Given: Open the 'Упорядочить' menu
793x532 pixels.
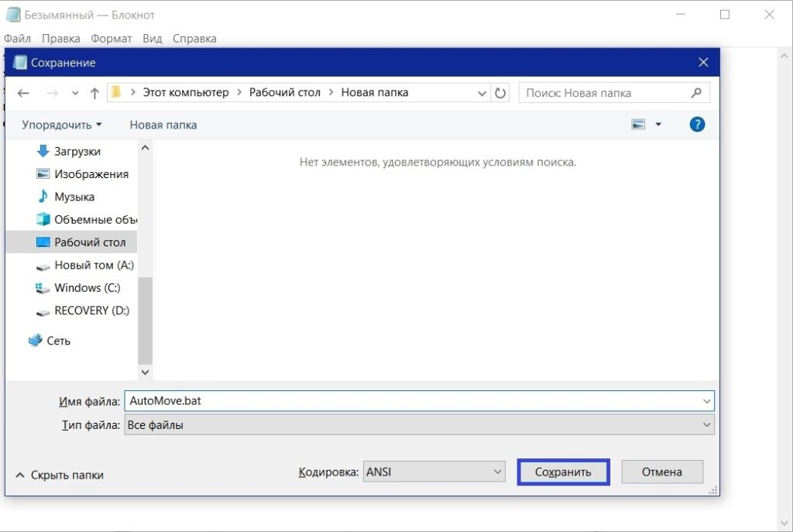Looking at the screenshot, I should [x=62, y=125].
